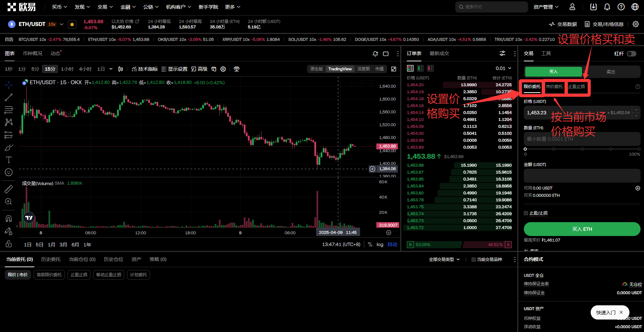
Task: Toggle auto scale (自动) on chart
Action: [x=392, y=245]
